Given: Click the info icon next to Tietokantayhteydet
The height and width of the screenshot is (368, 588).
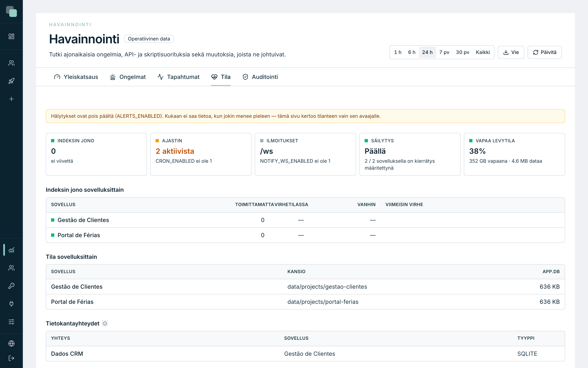Looking at the screenshot, I should pos(105,323).
